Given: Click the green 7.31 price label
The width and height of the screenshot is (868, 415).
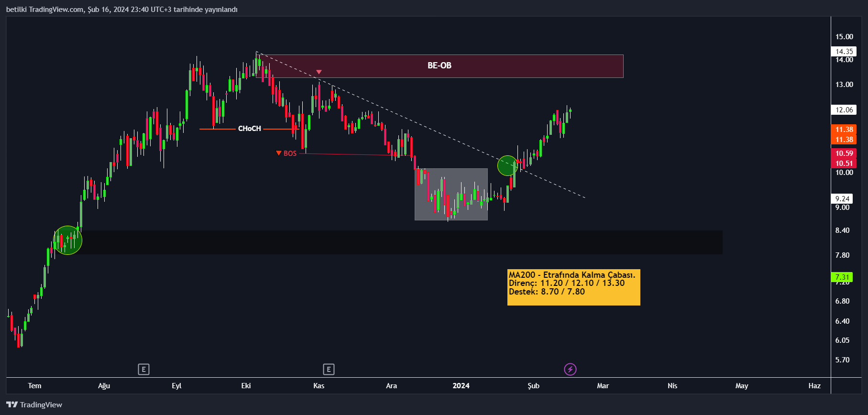Looking at the screenshot, I should pos(842,277).
